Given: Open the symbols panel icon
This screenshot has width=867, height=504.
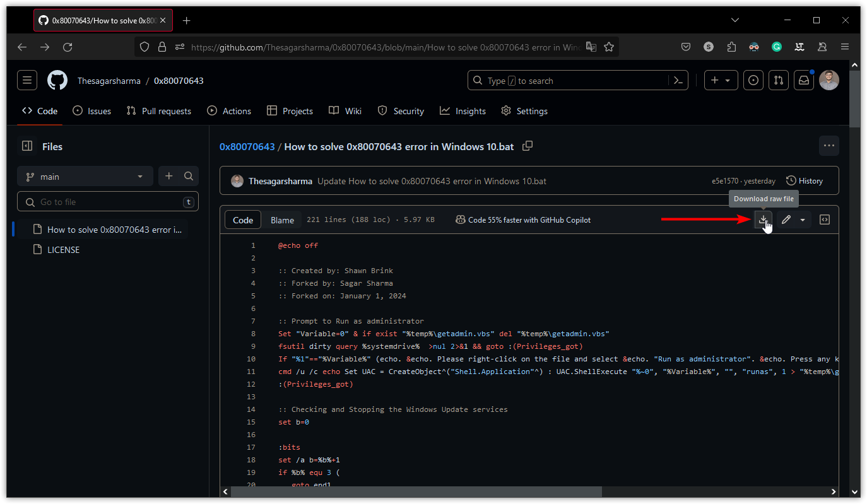Looking at the screenshot, I should tap(824, 220).
